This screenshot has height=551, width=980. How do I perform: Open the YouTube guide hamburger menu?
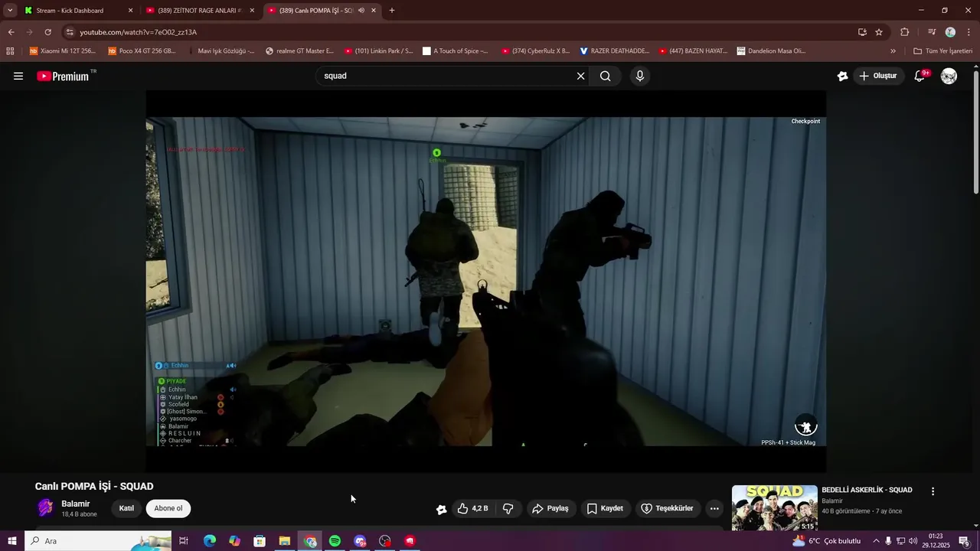click(18, 76)
